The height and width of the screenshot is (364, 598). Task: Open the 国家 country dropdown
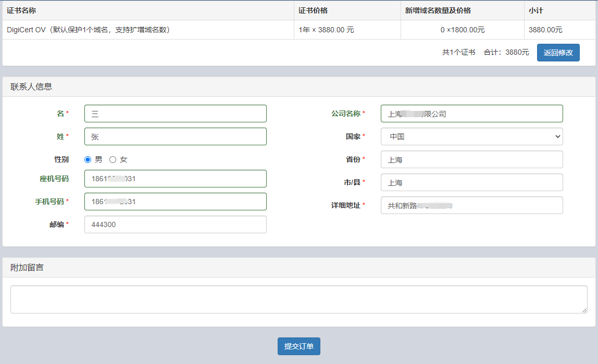pyautogui.click(x=471, y=136)
